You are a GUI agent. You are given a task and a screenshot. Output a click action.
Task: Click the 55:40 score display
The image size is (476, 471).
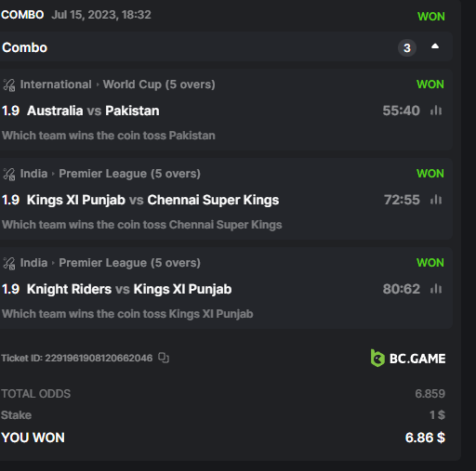coord(401,111)
